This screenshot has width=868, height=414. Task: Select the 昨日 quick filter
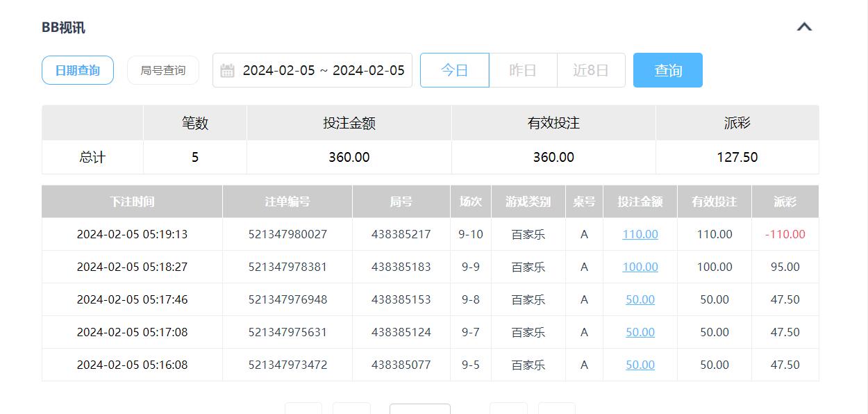point(523,70)
